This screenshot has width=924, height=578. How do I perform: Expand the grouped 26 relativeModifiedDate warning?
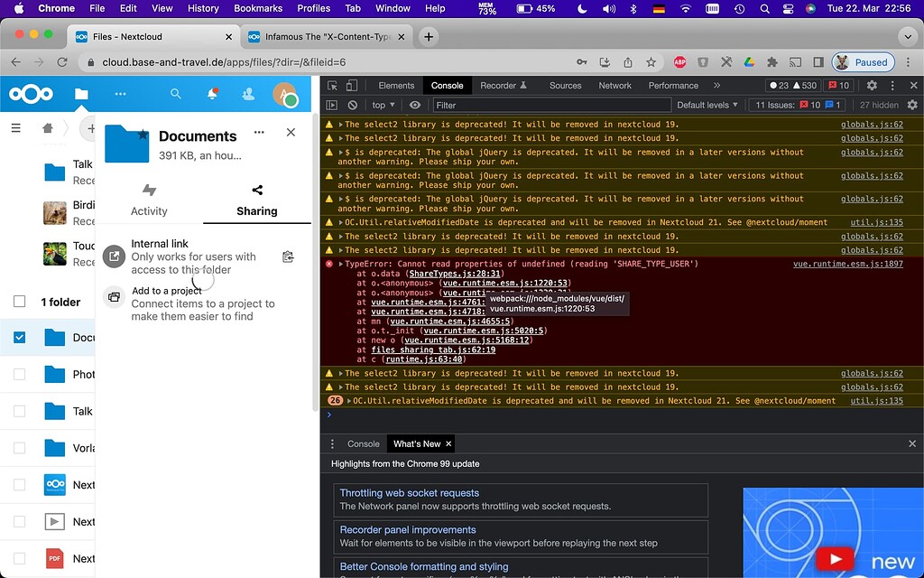pyautogui.click(x=349, y=401)
